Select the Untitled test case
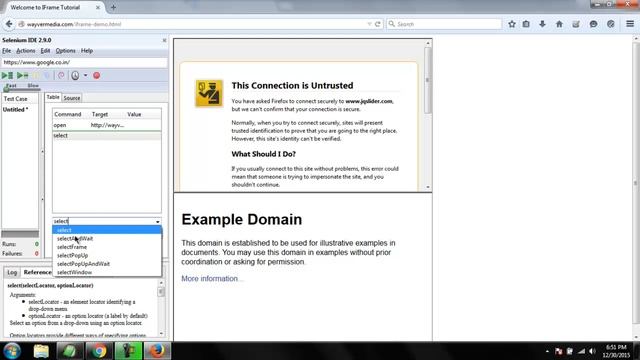The image size is (640, 360). [x=16, y=110]
